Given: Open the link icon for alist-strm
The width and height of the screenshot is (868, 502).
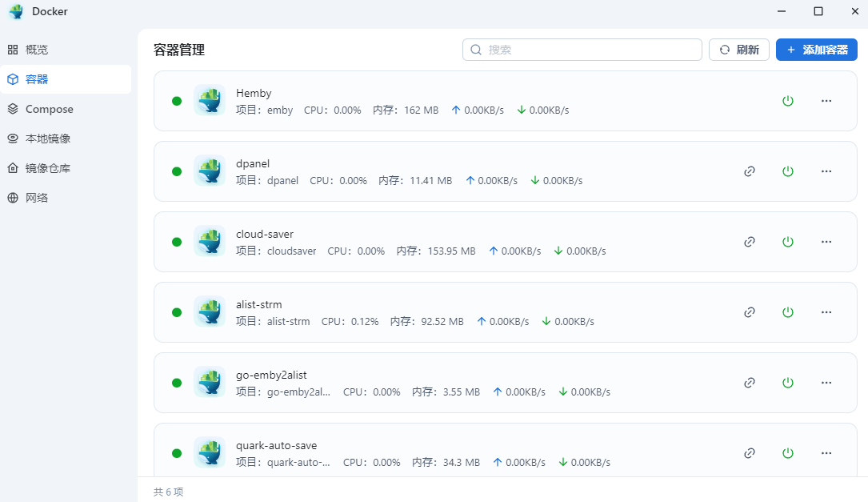Looking at the screenshot, I should point(750,312).
